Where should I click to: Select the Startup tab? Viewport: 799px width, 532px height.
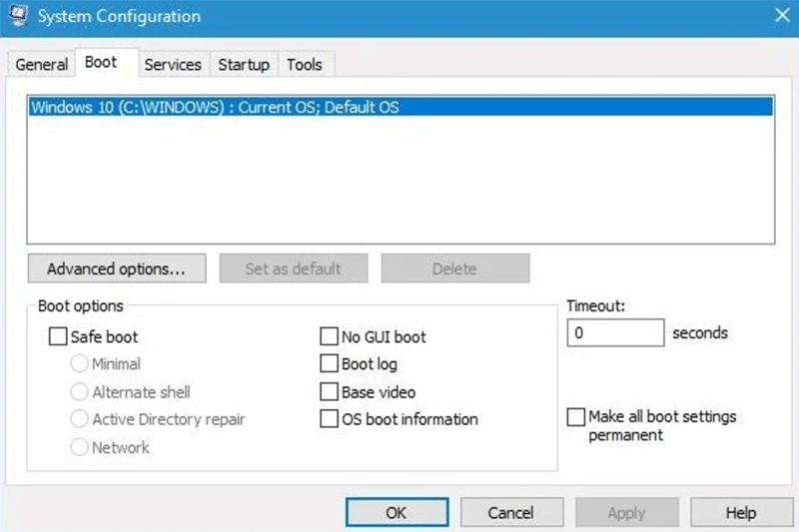244,65
